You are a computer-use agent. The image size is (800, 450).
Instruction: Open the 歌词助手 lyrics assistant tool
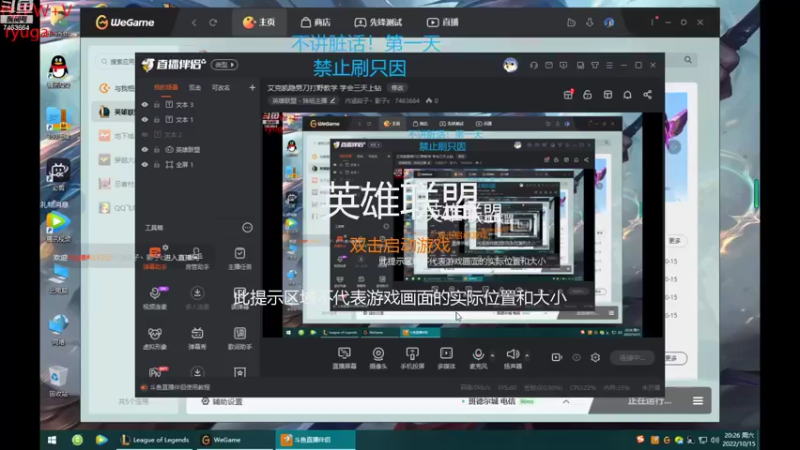240,338
